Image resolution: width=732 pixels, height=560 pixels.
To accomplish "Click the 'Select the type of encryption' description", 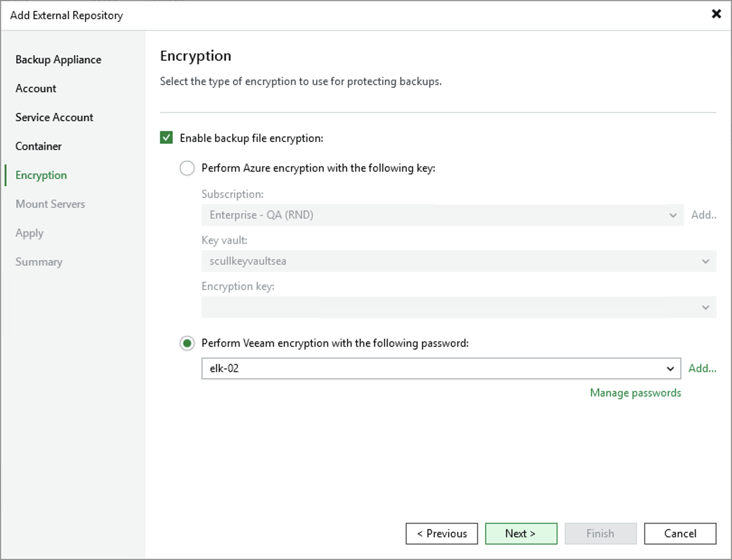I will [301, 81].
